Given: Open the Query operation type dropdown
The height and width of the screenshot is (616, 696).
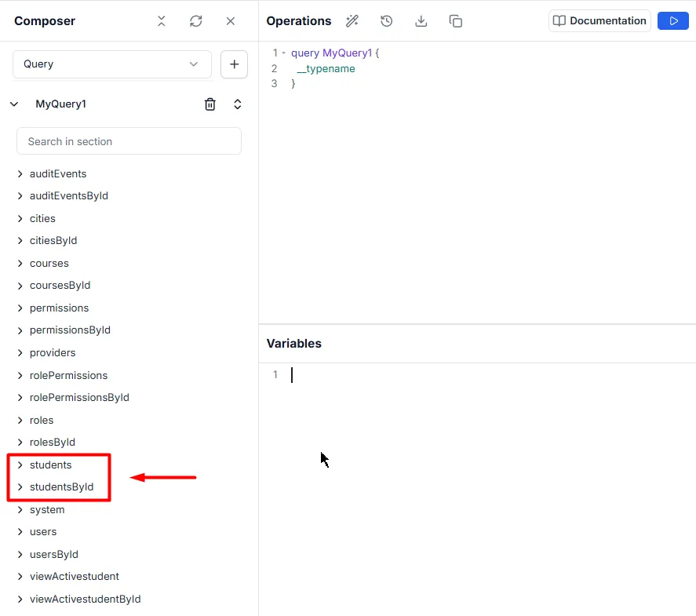Looking at the screenshot, I should tap(112, 64).
